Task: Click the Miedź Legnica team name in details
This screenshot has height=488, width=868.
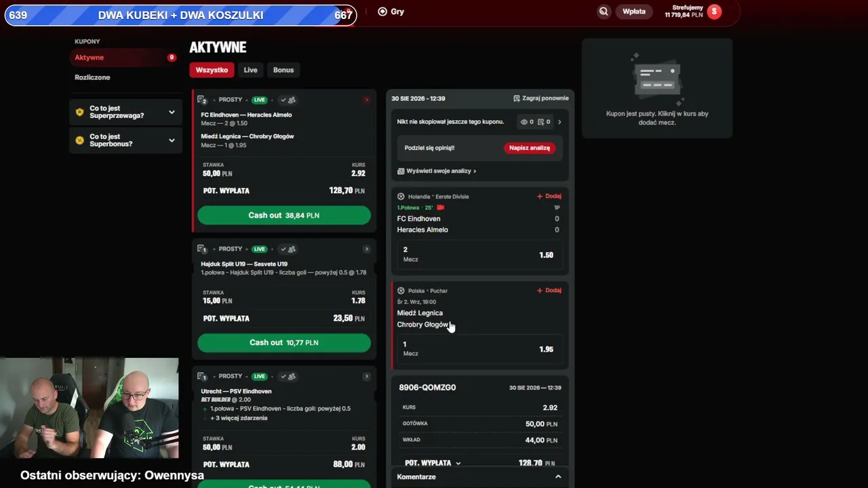Action: (x=420, y=313)
